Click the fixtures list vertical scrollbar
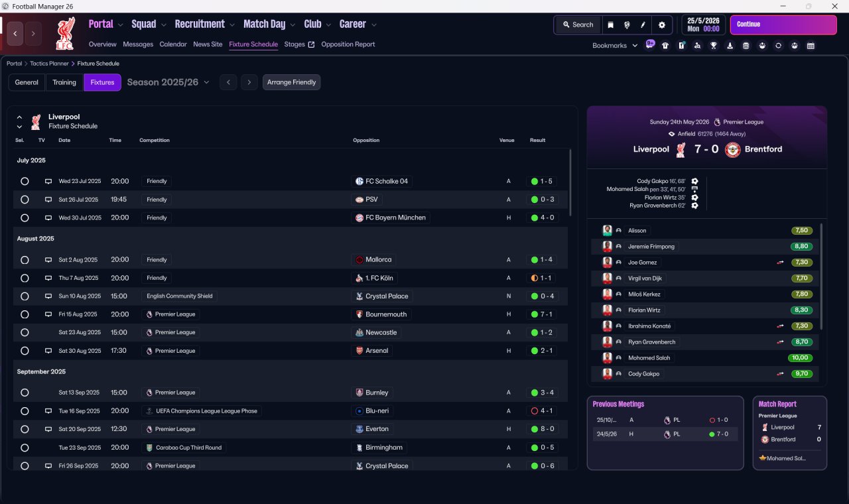849x504 pixels. 570,182
